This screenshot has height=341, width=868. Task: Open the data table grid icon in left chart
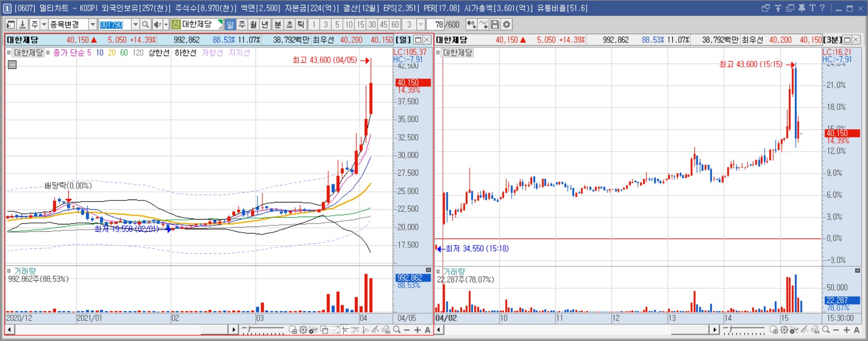[12, 64]
